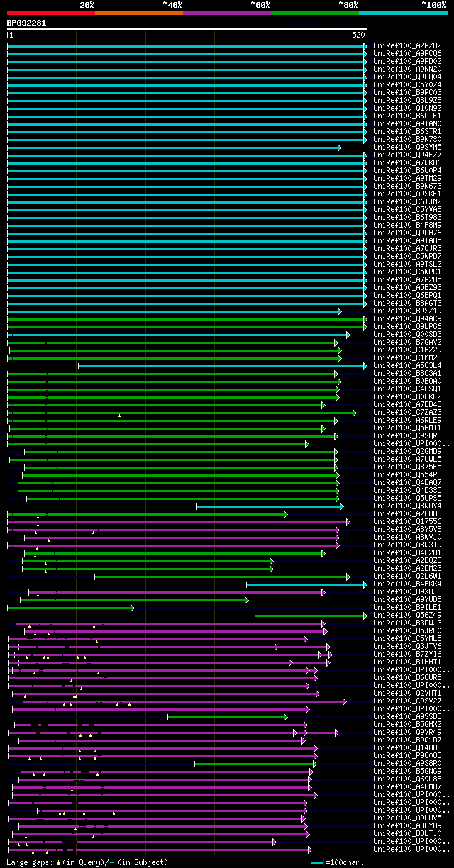Click the UniRef100_C9SV27 label

(407, 701)
